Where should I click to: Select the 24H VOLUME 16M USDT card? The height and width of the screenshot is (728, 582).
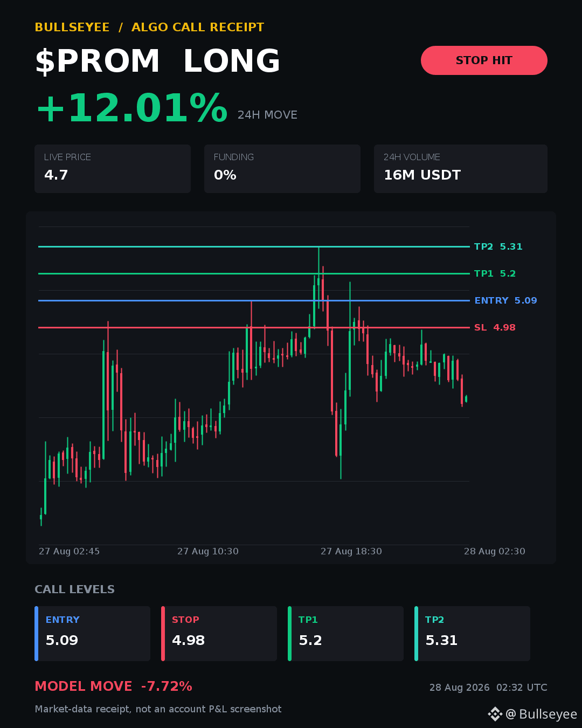click(x=461, y=169)
